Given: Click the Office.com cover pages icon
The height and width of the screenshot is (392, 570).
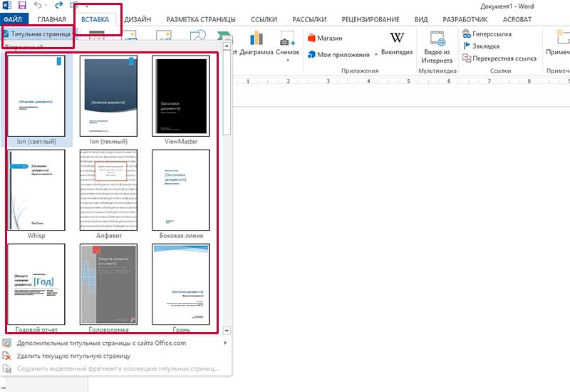Looking at the screenshot, I should coord(7,343).
